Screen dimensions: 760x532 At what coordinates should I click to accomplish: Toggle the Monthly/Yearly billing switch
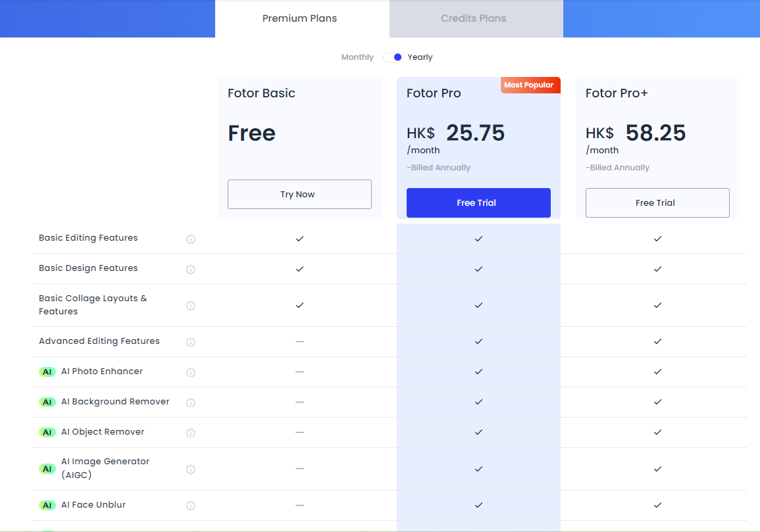(x=393, y=57)
